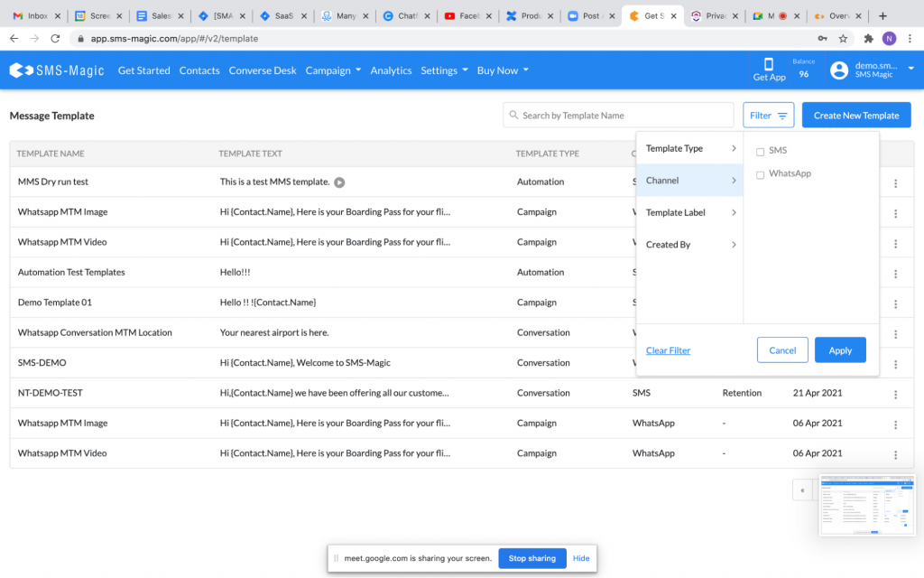The image size is (924, 578).
Task: Switch to the Inbox Gmail tab
Action: pyautogui.click(x=35, y=16)
